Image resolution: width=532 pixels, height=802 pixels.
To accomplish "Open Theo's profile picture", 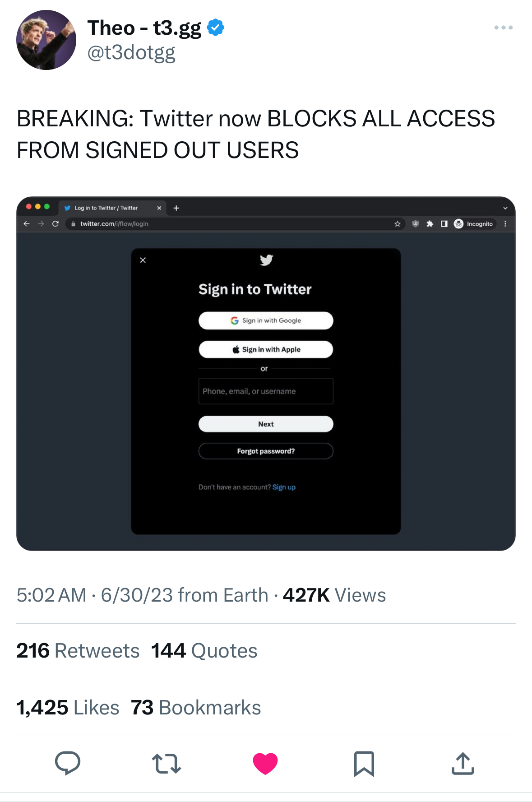I will tap(46, 40).
